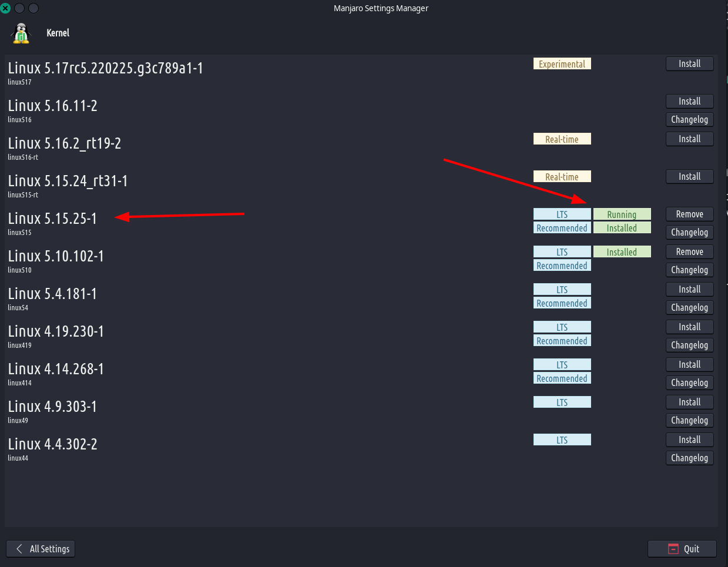Click LTS badge on Linux 4.14.268-1

click(x=562, y=365)
